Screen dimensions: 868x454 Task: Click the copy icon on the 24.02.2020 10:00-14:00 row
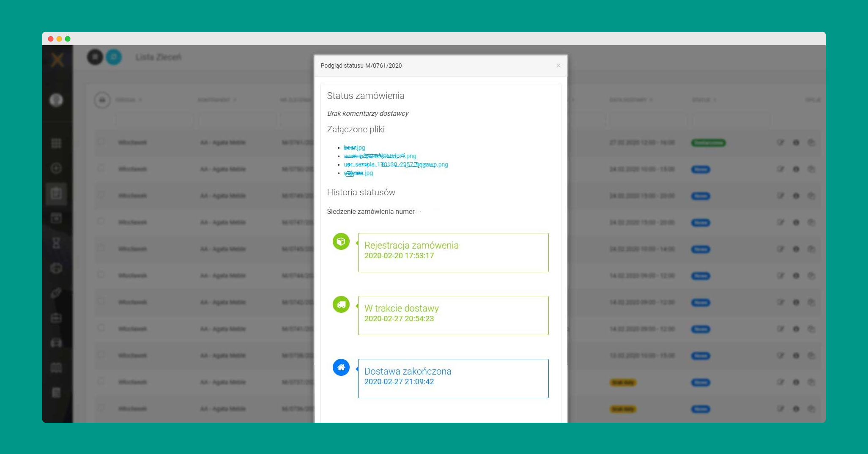pyautogui.click(x=811, y=249)
